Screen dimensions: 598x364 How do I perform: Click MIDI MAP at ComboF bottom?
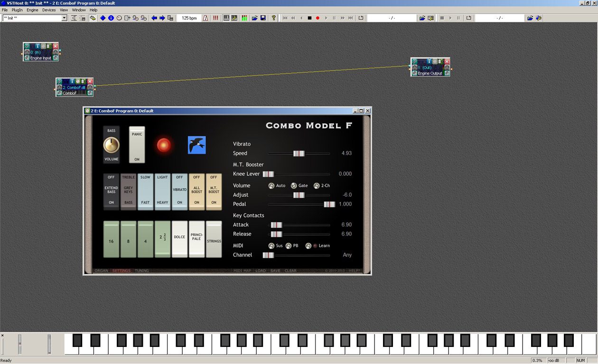click(242, 271)
